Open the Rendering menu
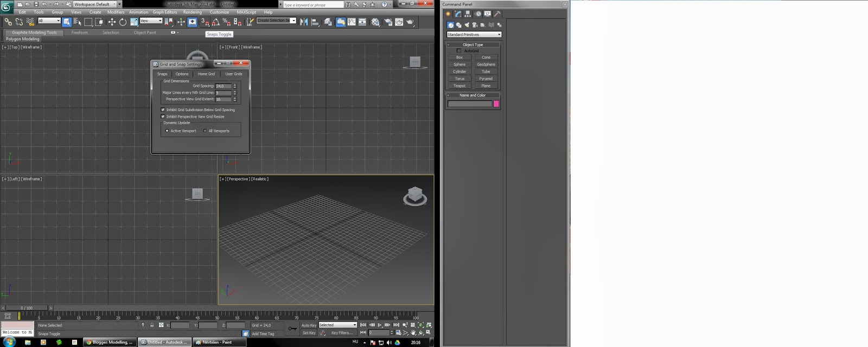The width and height of the screenshot is (868, 347). [193, 12]
